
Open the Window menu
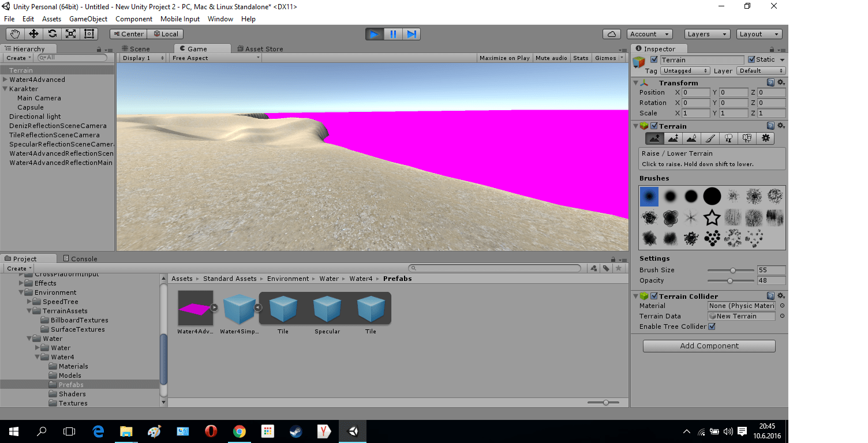(220, 18)
